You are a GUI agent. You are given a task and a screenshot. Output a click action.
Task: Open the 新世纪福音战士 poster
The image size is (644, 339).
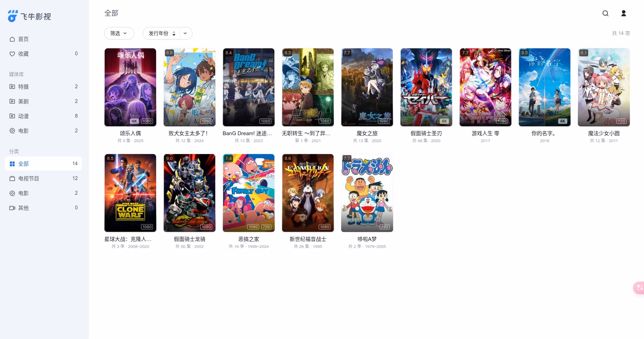pyautogui.click(x=308, y=193)
